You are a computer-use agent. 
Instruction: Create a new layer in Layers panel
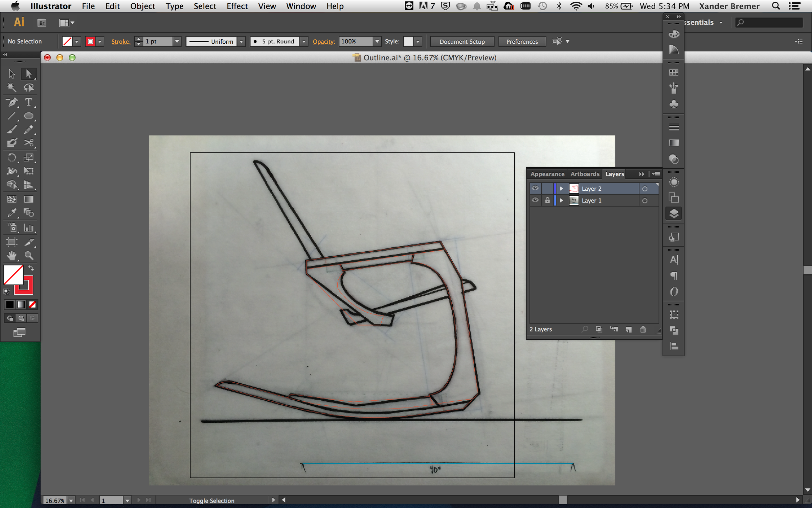point(629,329)
